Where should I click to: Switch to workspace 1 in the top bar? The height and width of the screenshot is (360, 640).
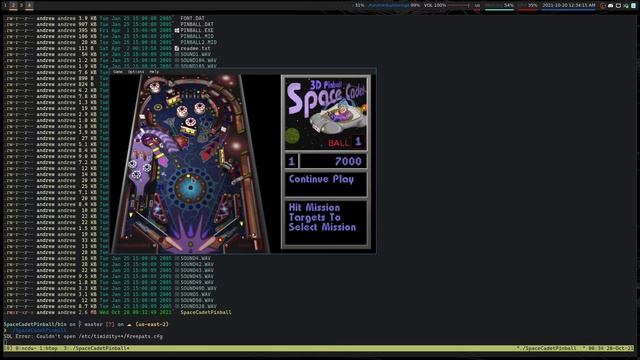(5, 5)
